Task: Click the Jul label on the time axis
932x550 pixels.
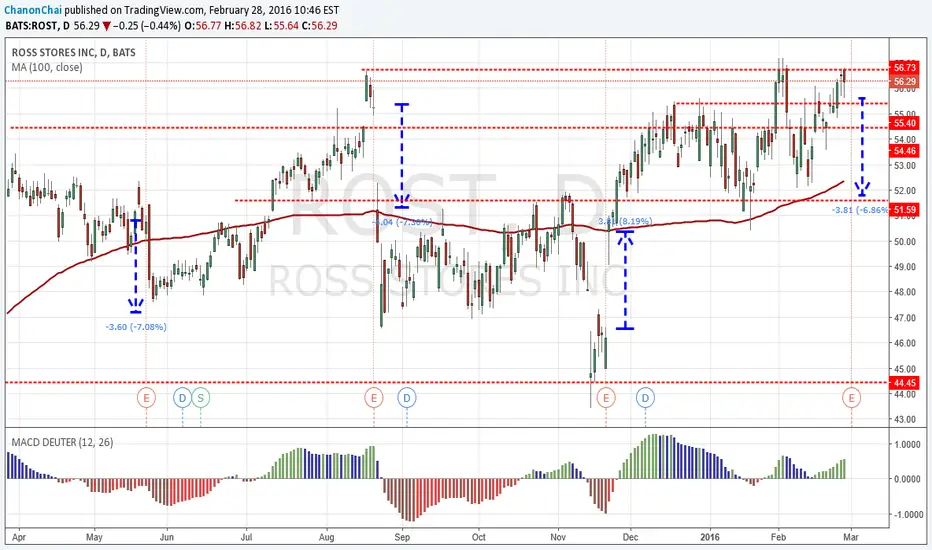Action: click(x=246, y=537)
